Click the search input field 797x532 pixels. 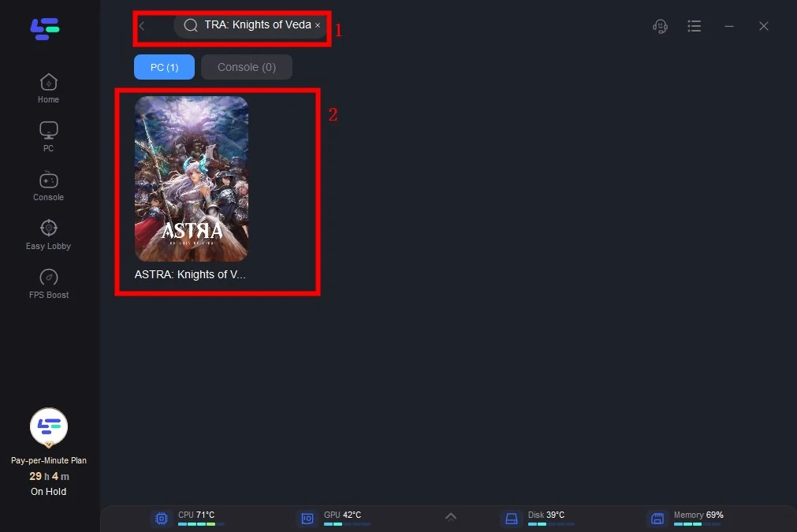tap(256, 25)
